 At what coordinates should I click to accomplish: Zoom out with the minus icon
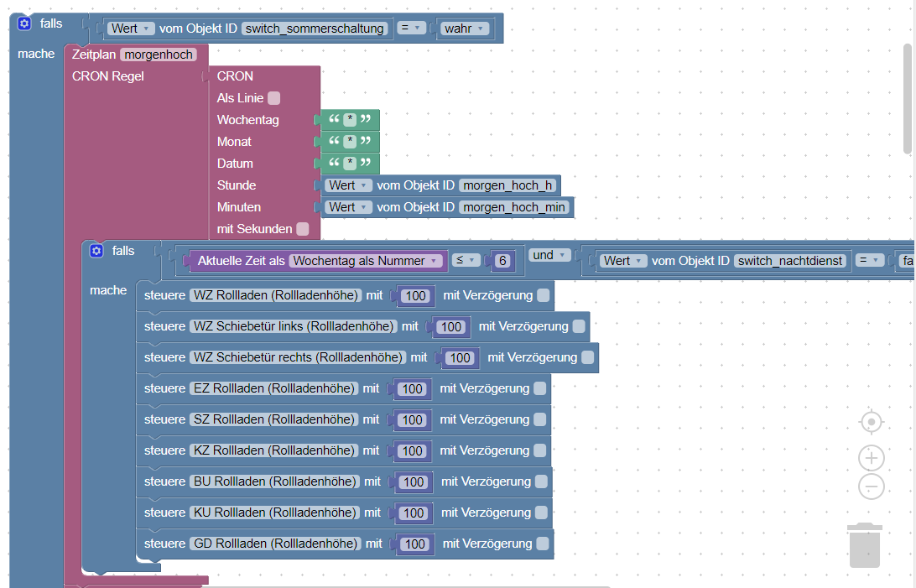(871, 487)
